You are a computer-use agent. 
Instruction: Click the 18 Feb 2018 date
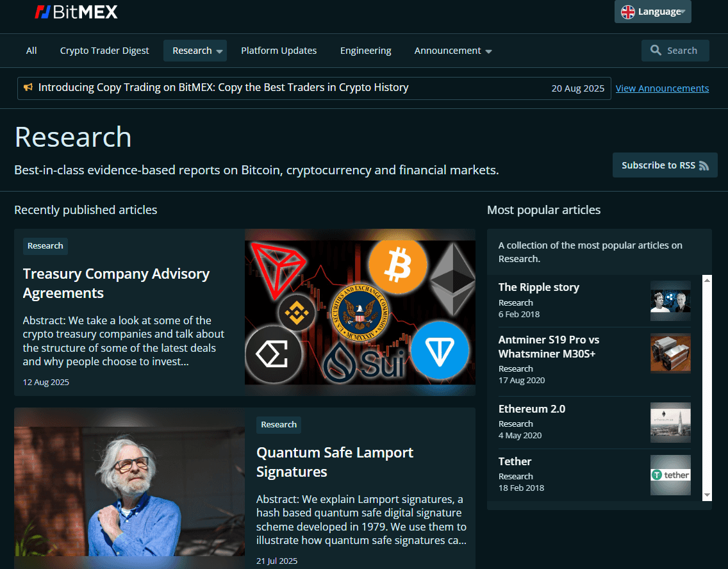tap(521, 488)
